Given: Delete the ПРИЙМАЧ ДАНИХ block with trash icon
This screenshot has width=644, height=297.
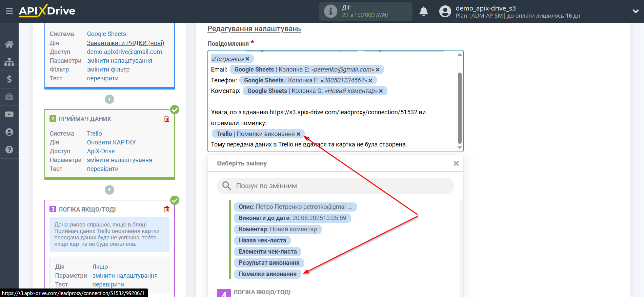Looking at the screenshot, I should coord(167,119).
